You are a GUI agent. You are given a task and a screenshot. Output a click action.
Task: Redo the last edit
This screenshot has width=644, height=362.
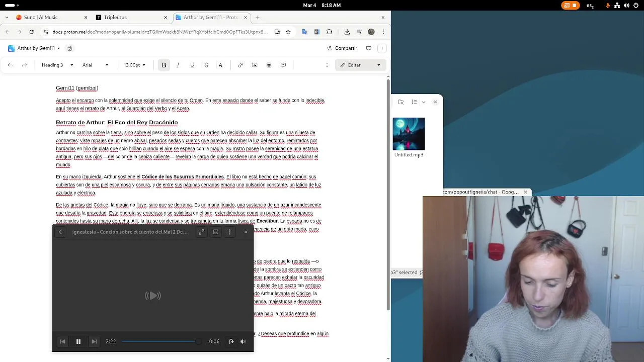[x=24, y=65]
